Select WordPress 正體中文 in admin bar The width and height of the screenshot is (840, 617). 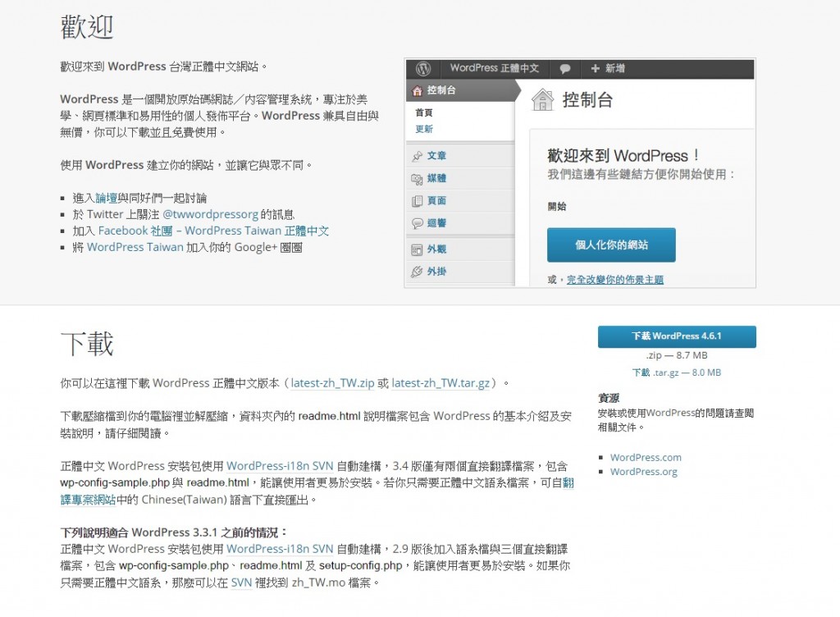click(494, 69)
